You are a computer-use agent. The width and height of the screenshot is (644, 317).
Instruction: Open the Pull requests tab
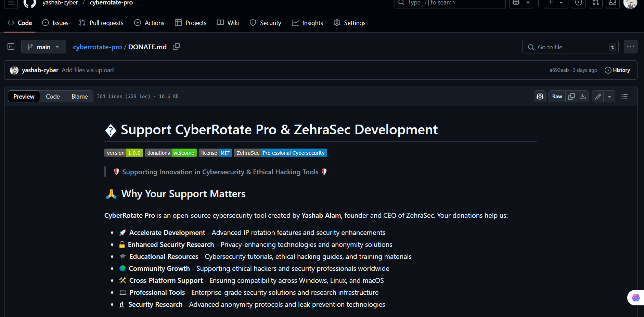coord(101,23)
